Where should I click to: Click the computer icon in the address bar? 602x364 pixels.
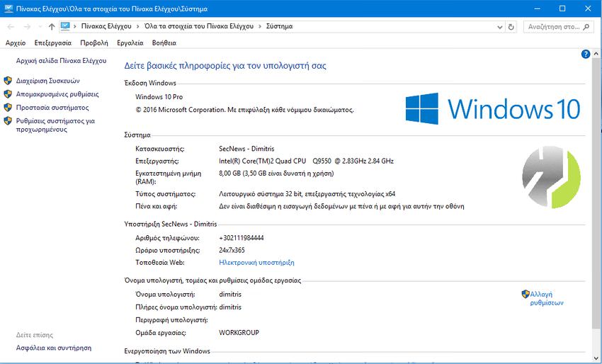(x=65, y=26)
